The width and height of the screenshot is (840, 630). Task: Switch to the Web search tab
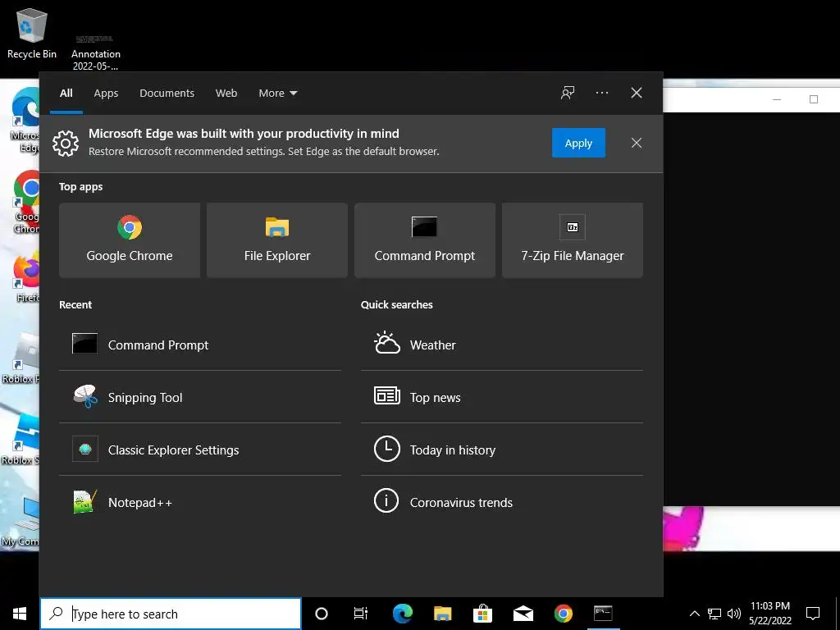tap(226, 94)
